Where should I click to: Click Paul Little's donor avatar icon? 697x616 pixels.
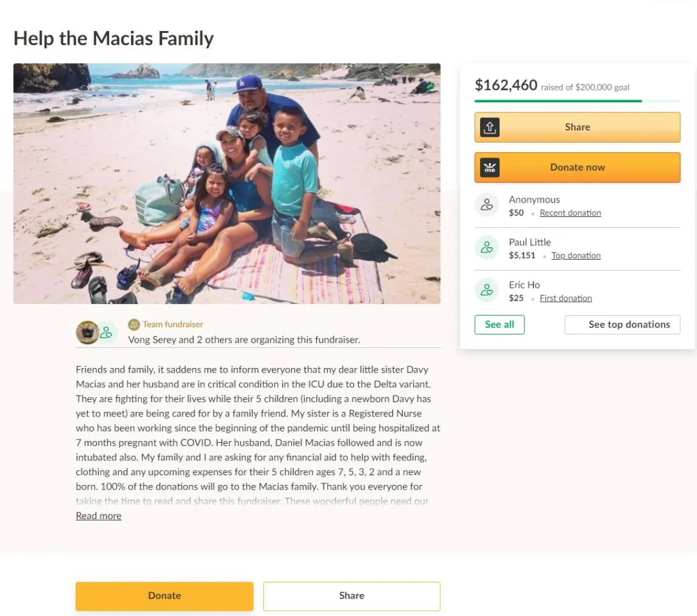click(x=487, y=248)
